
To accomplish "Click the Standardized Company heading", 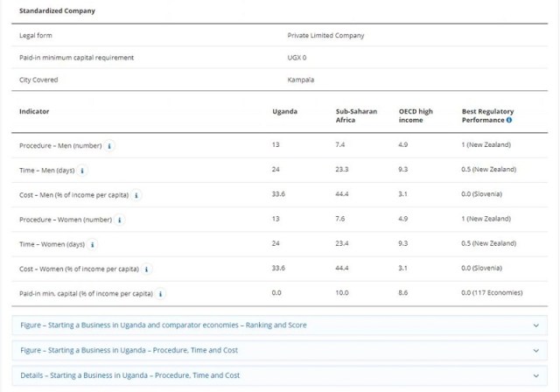I will click(x=57, y=10).
